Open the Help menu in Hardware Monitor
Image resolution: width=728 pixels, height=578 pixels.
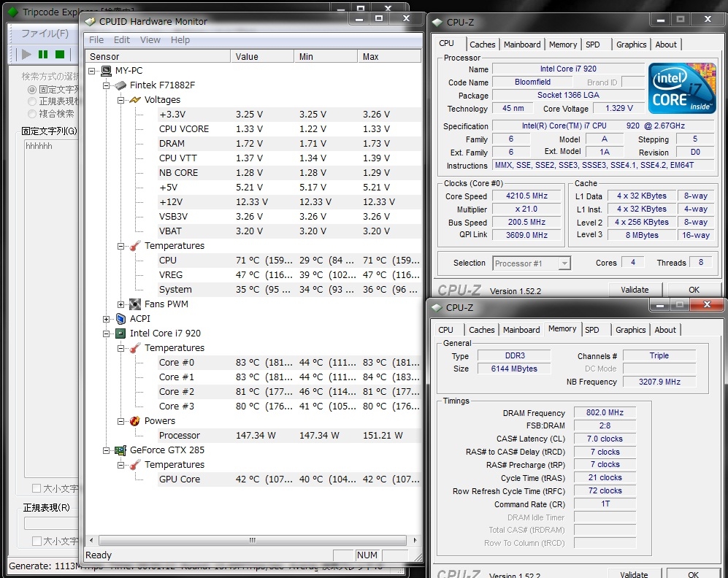pos(180,40)
